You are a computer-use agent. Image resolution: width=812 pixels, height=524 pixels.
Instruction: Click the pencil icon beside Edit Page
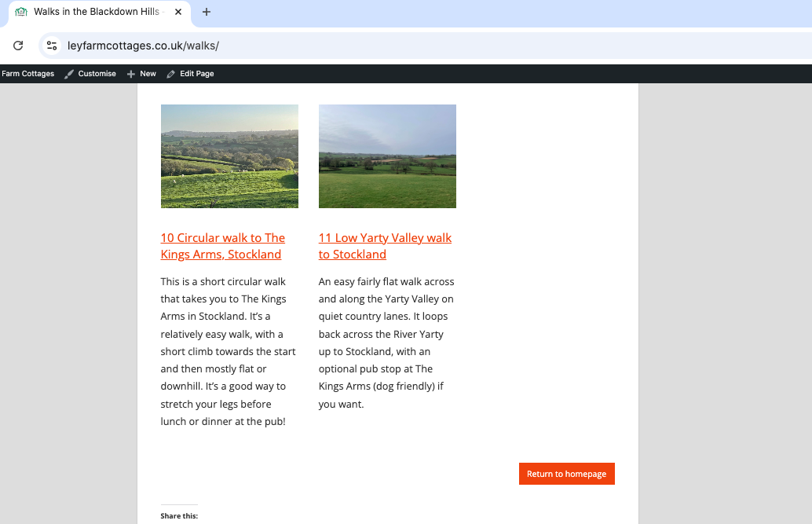[171, 74]
